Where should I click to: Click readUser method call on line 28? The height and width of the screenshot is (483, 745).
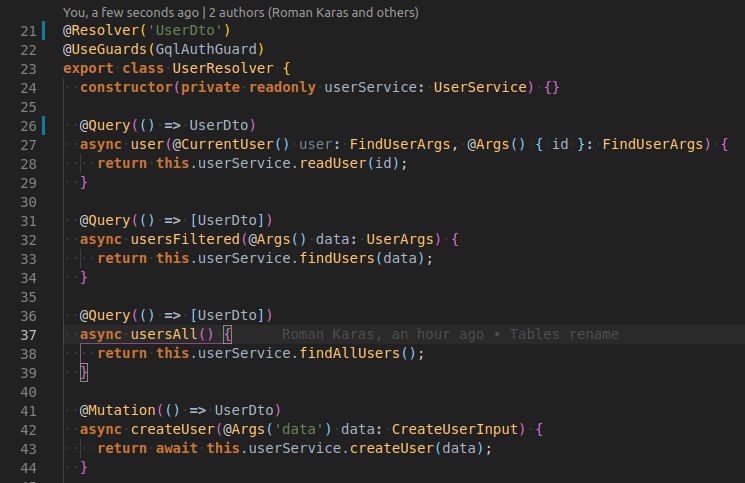pyautogui.click(x=333, y=163)
